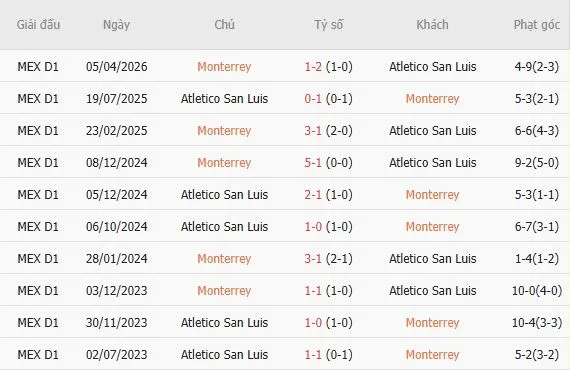This screenshot has width=570, height=370.
Task: Click corner stats 10-0(4-0) on 03/12/2023
Action: tap(537, 291)
